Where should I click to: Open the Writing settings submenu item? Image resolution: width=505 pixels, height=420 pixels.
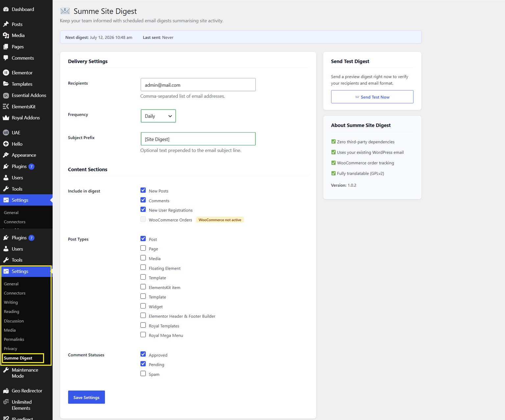pos(11,302)
